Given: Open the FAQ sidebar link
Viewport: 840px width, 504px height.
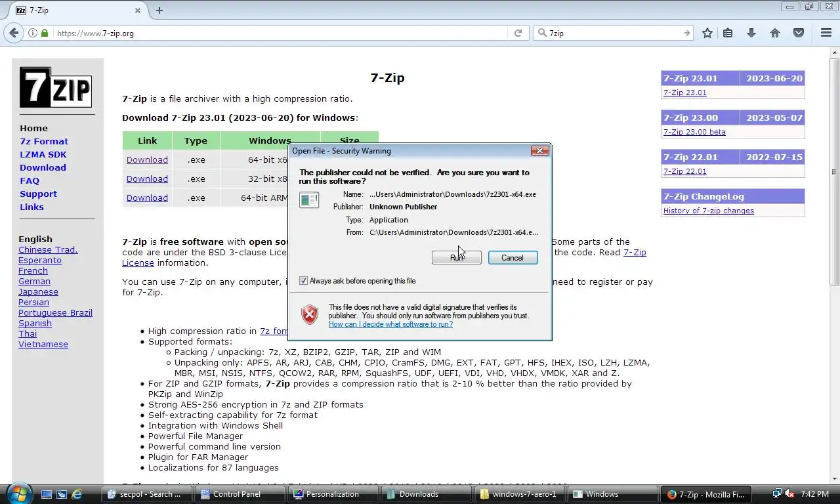Looking at the screenshot, I should coord(30,180).
